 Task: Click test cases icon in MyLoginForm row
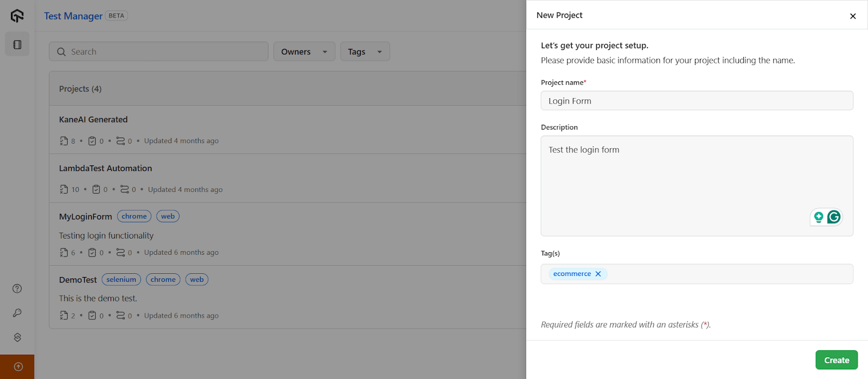pyautogui.click(x=64, y=253)
